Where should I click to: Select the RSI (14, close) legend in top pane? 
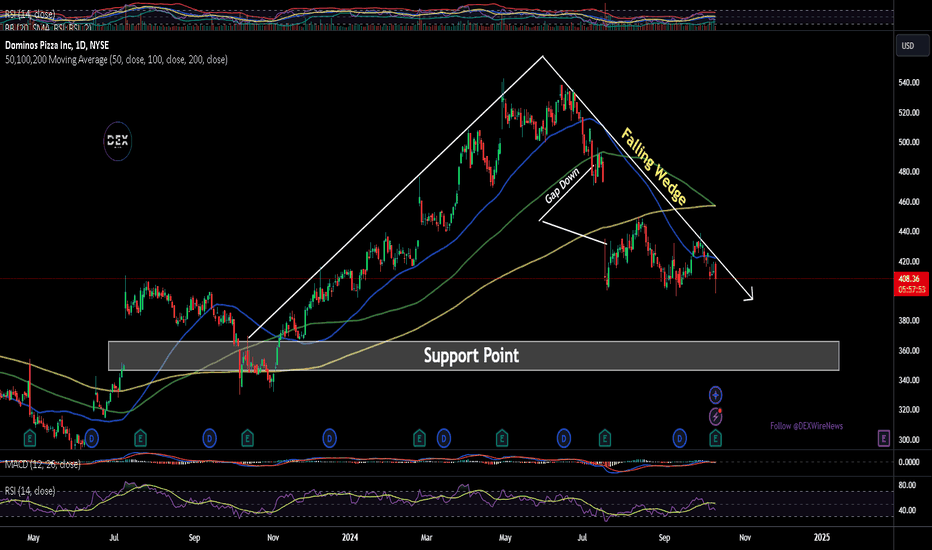point(30,14)
